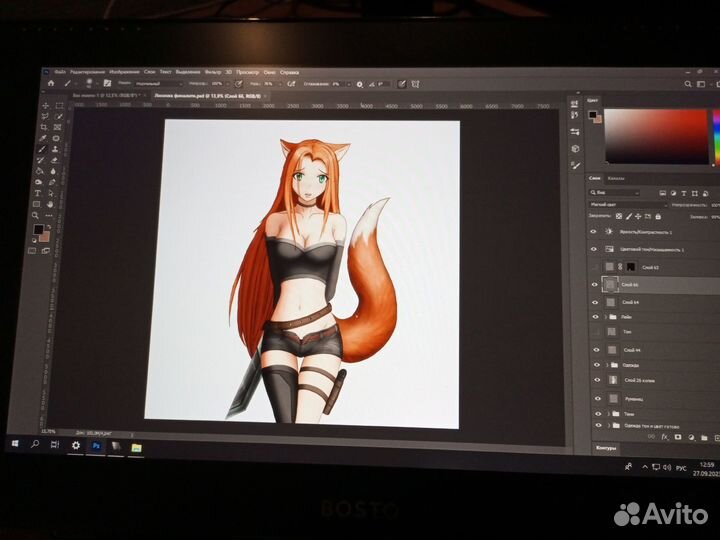
Task: Select the Eraser tool
Action: click(54, 160)
